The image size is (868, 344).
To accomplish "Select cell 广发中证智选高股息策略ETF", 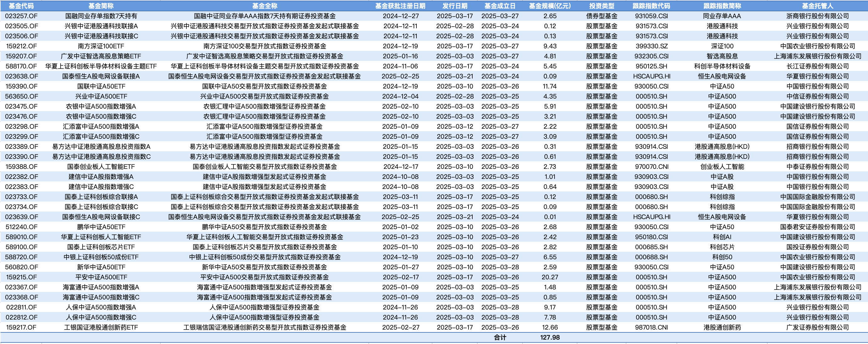I will pyautogui.click(x=101, y=56).
